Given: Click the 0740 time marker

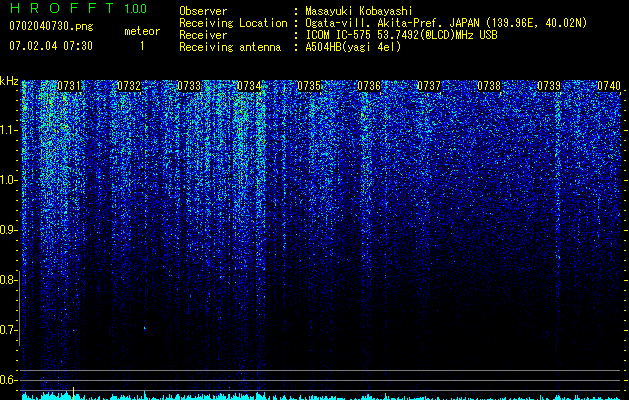Looking at the screenshot, I should point(609,86).
